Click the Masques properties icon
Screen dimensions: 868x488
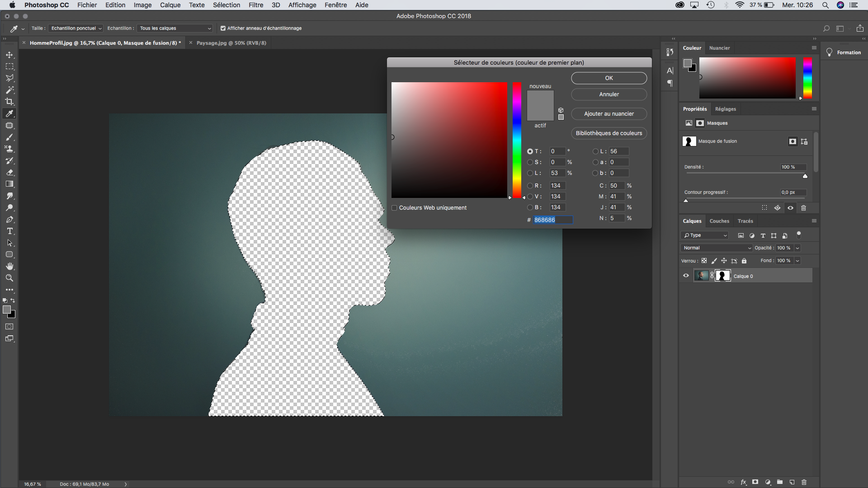pyautogui.click(x=700, y=123)
